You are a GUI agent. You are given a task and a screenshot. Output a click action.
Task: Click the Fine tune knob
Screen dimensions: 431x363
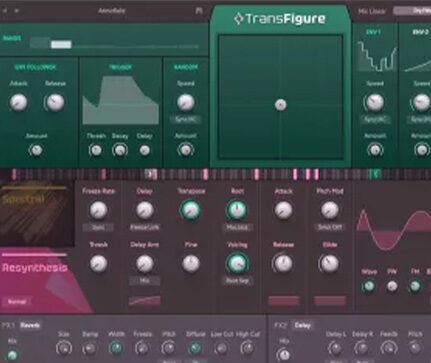point(191,264)
